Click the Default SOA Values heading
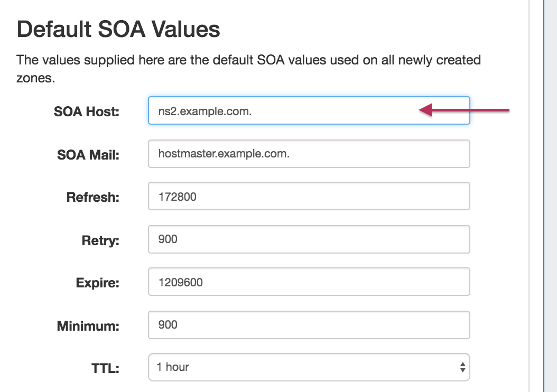557x392 pixels. coord(118,29)
